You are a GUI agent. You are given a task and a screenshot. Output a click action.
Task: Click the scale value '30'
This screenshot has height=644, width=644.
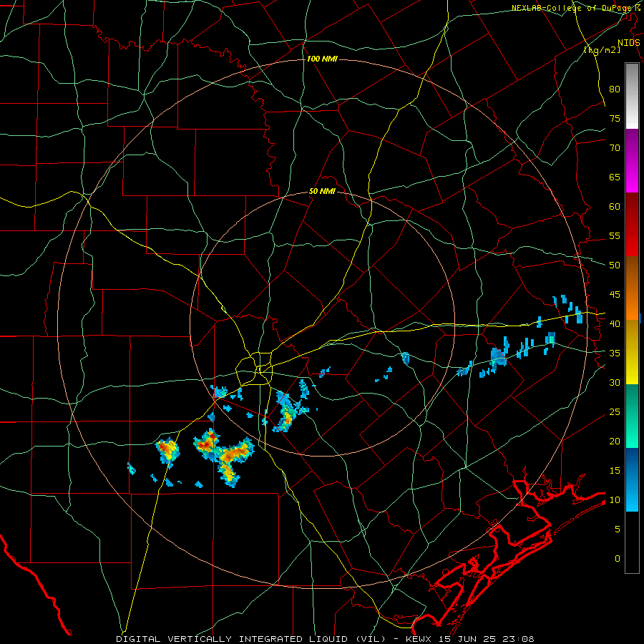click(615, 383)
